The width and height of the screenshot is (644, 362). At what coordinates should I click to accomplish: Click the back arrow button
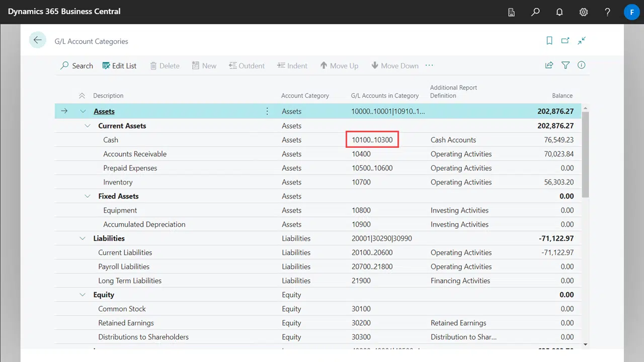coord(37,40)
